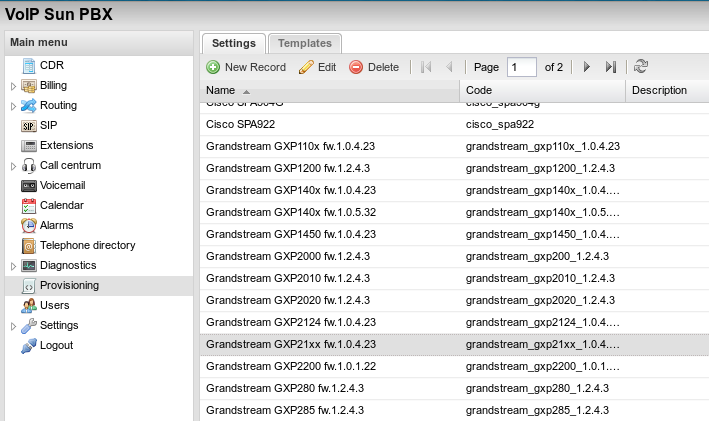
Task: Sort by Description column header
Action: click(667, 90)
